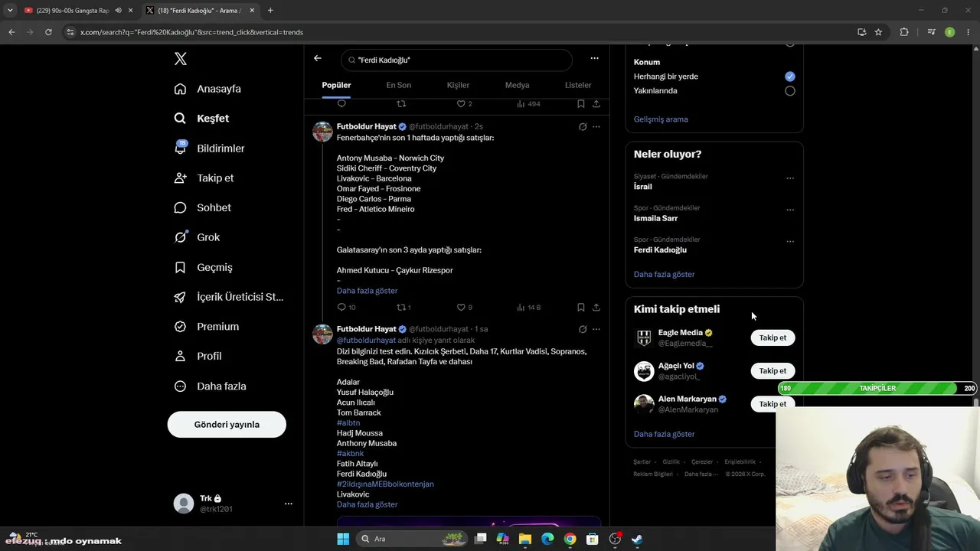Viewport: 980px width, 551px height.
Task: View stats on the 494-views post
Action: (528, 104)
